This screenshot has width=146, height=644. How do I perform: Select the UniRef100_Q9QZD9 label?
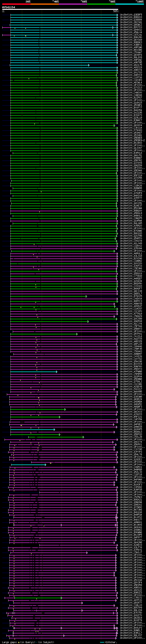click(x=131, y=165)
